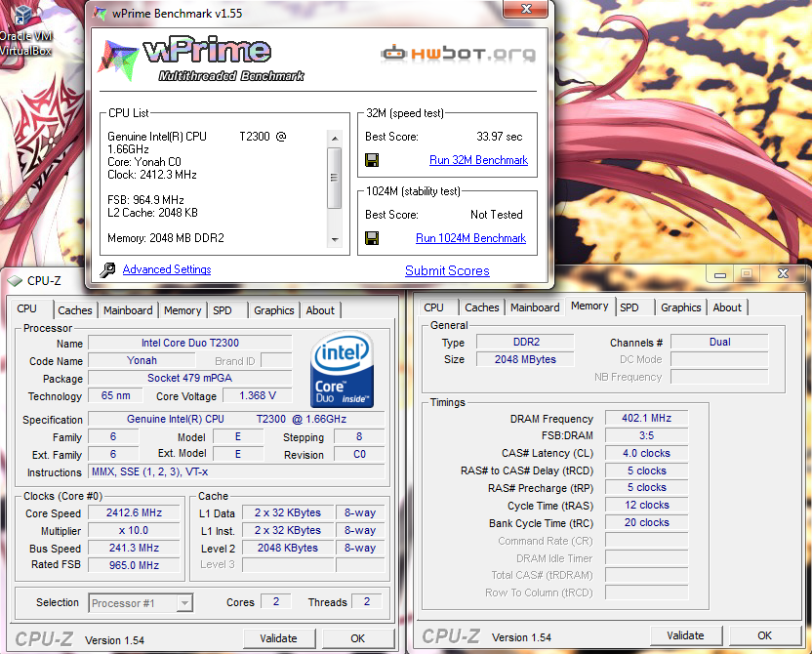Click the Intel Core Duo inside logo
This screenshot has height=654, width=812.
[x=342, y=369]
